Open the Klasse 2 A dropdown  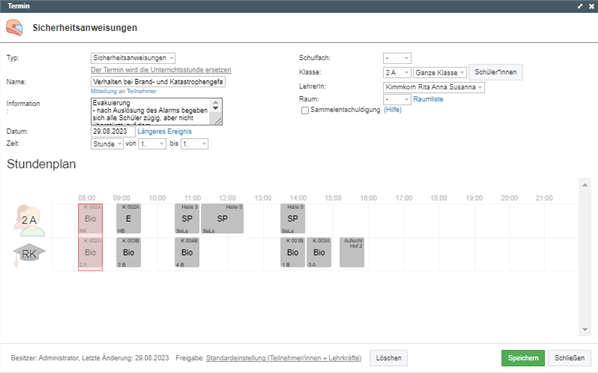[x=397, y=72]
